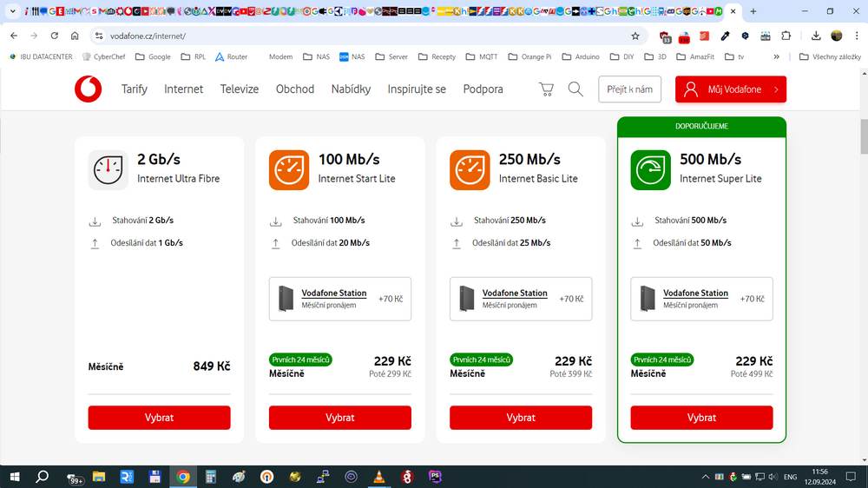Screen dimensions: 868x488
Task: Open the IBU DATACENTER bookmark
Action: 41,56
